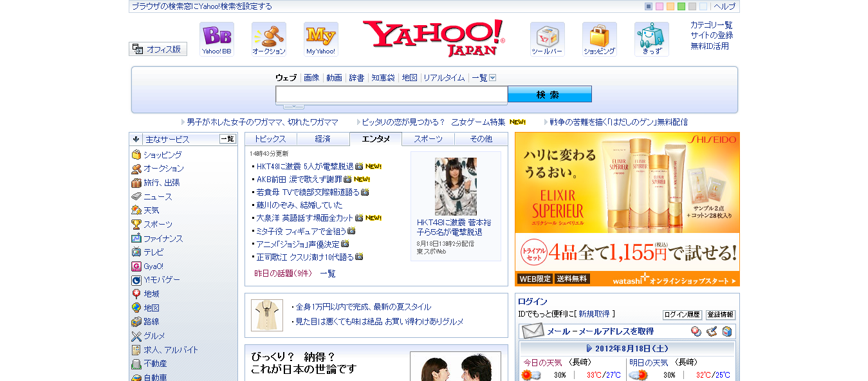
Task: Click the camera icon beside アニメ「ジョジョ」 headline
Action: click(345, 244)
